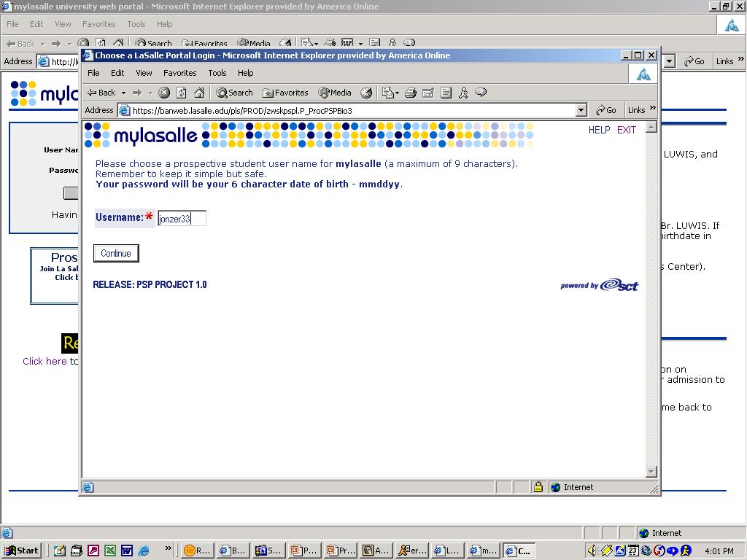This screenshot has height=560, width=747.
Task: Open Edit menu in the popup window
Action: tap(117, 73)
